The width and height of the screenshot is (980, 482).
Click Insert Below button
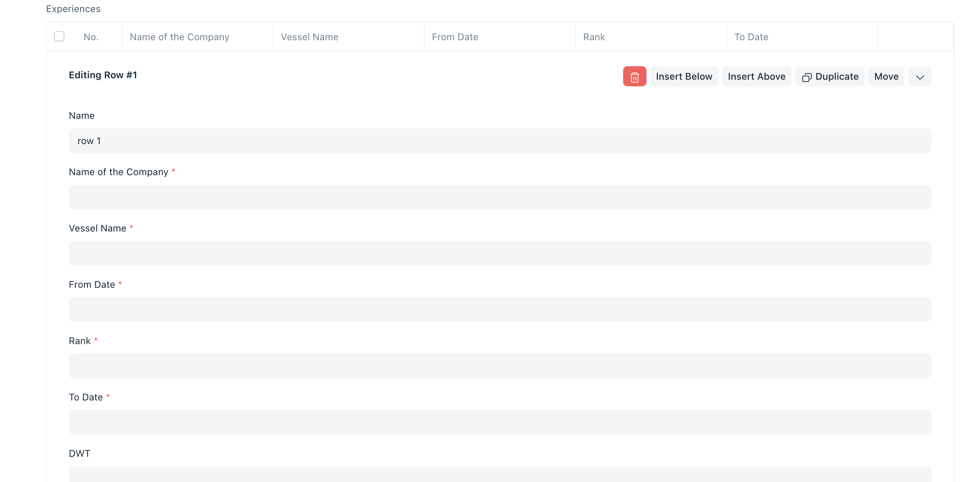(684, 76)
